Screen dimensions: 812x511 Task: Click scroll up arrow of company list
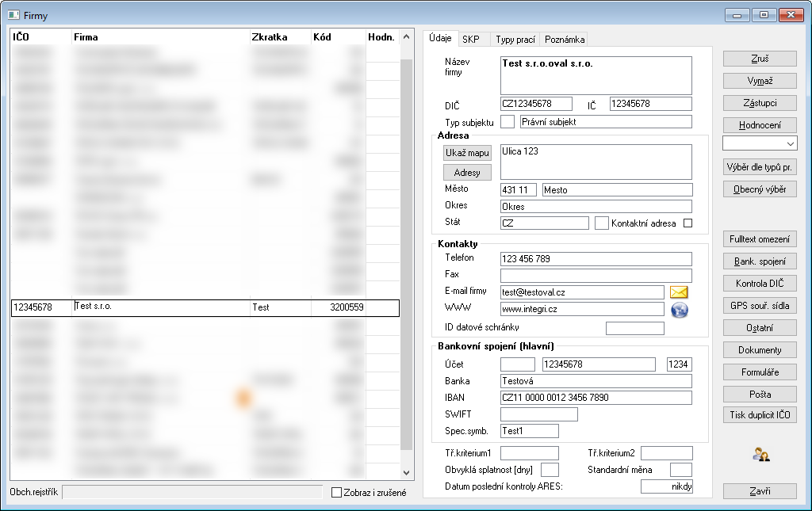(x=407, y=36)
